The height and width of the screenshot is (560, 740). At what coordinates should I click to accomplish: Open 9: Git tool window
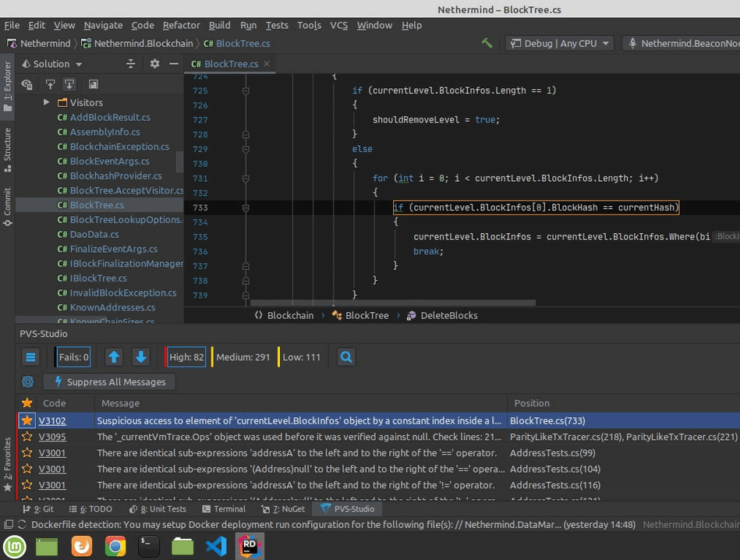(x=38, y=509)
